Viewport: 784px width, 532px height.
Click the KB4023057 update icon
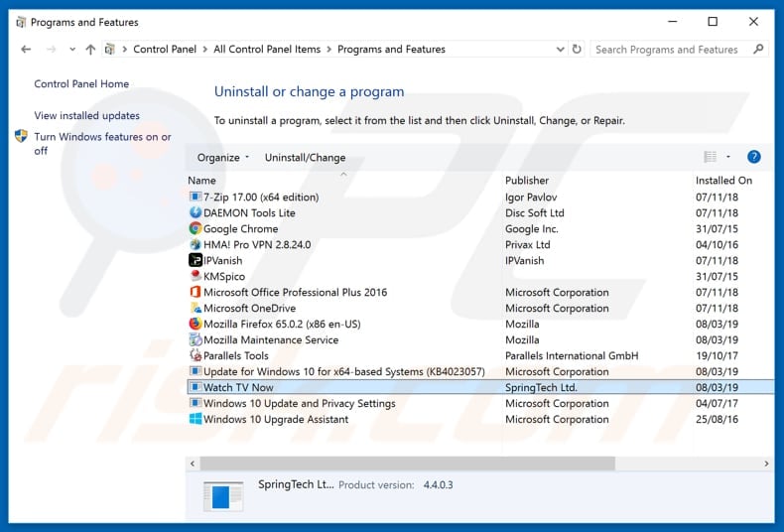[195, 371]
